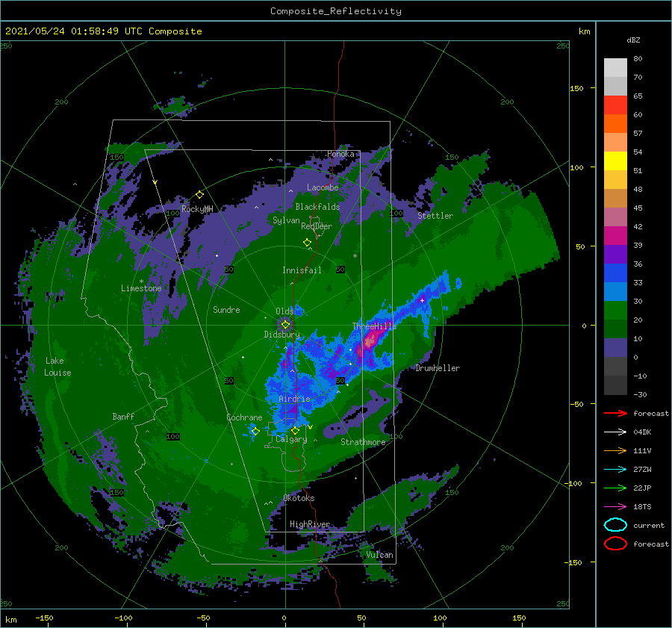Click the -150 tick on bottom axis
This screenshot has width=672, height=628.
[x=44, y=618]
